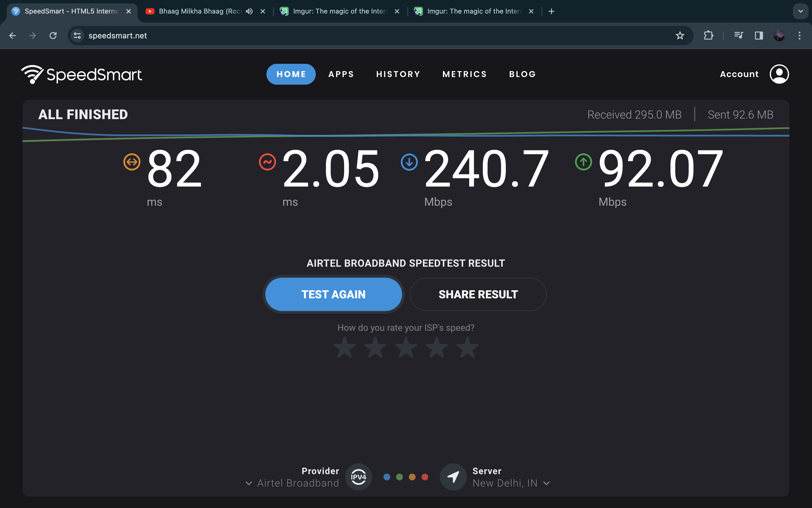Switch to the Bhaag Milkha Bhaag tab
The height and width of the screenshot is (508, 812).
200,11
